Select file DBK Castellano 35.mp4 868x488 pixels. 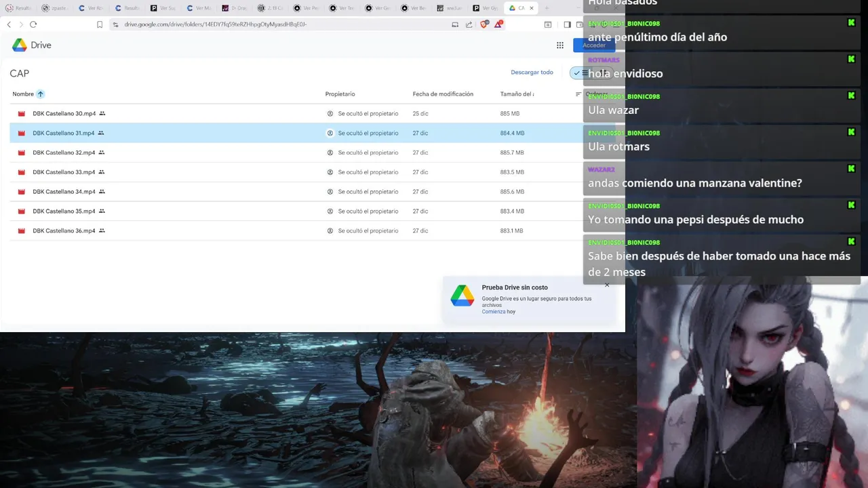pos(64,211)
